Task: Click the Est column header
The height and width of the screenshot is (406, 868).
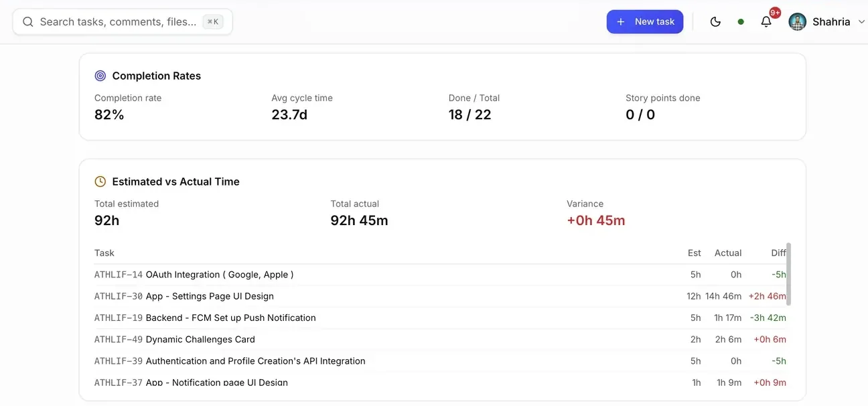Action: pyautogui.click(x=695, y=253)
